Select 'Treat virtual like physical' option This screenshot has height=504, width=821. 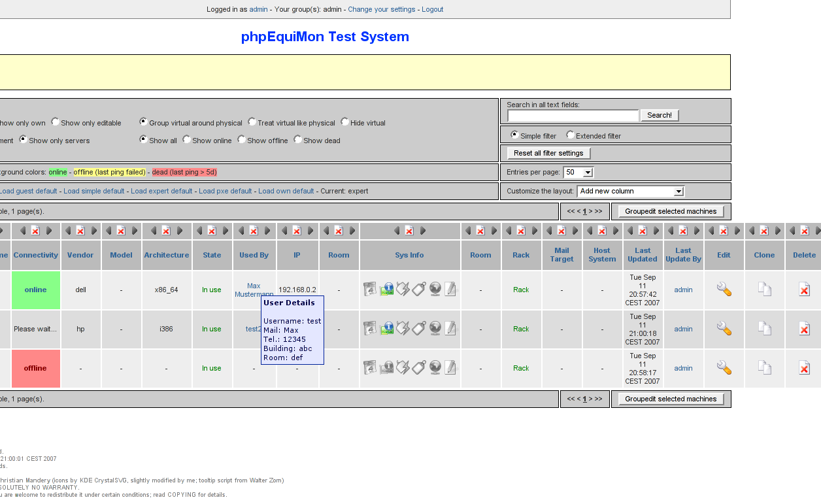[252, 122]
